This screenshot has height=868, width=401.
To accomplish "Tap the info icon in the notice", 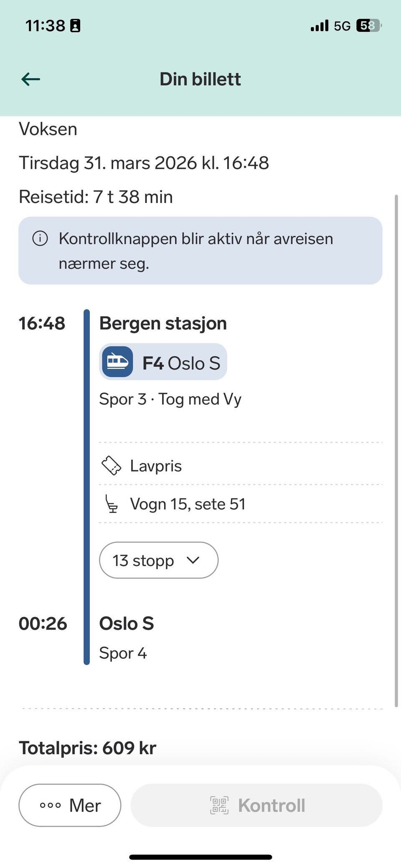I will tap(40, 239).
